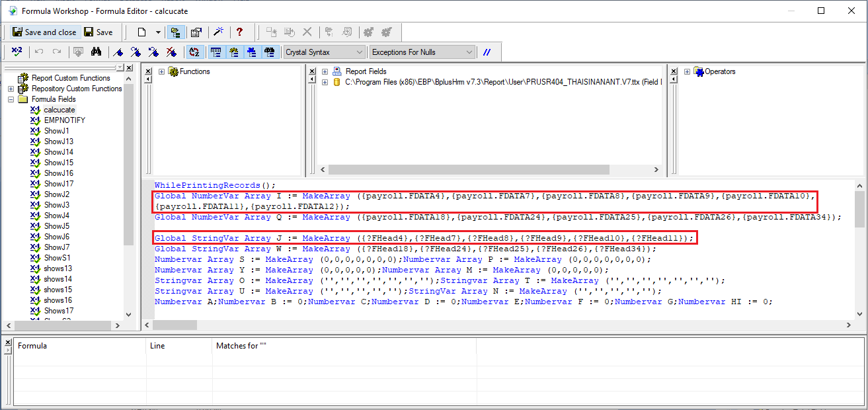Click the Toggle Properties Display icon
The height and width of the screenshot is (410, 868).
tap(196, 32)
